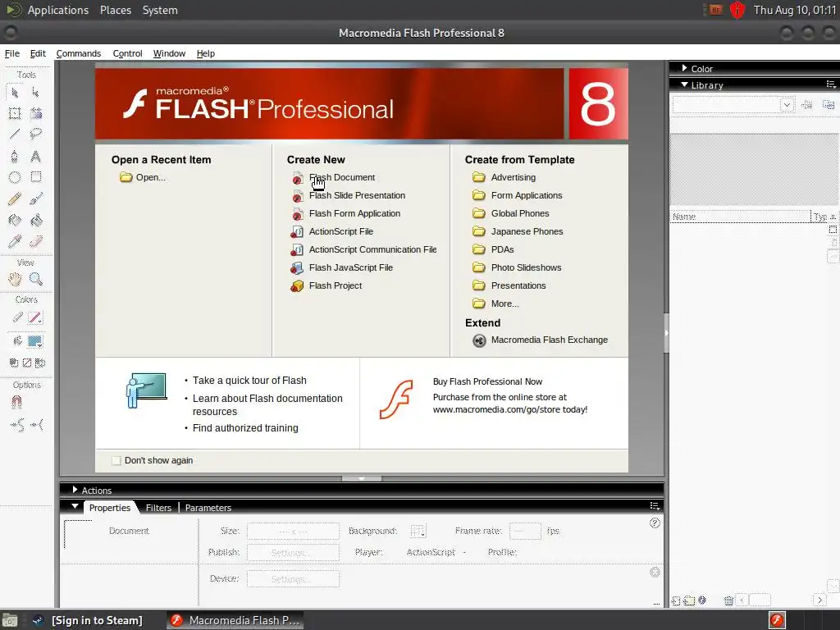Screen dimensions: 840x630
Task: Select the Oval tool
Action: tap(15, 177)
